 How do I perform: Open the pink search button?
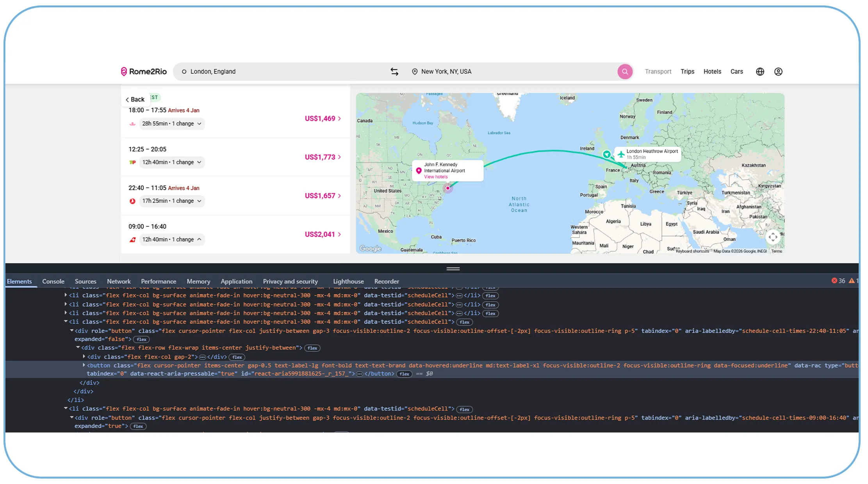tap(625, 71)
